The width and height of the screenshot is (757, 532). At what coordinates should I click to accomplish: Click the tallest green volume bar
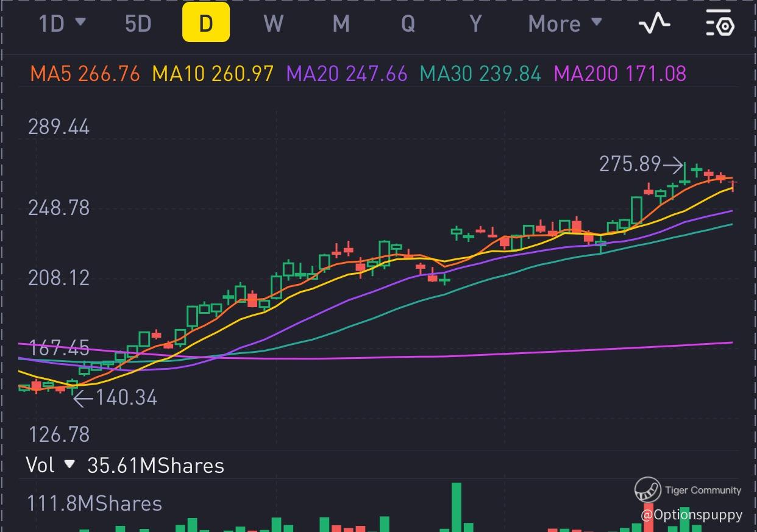(457, 507)
